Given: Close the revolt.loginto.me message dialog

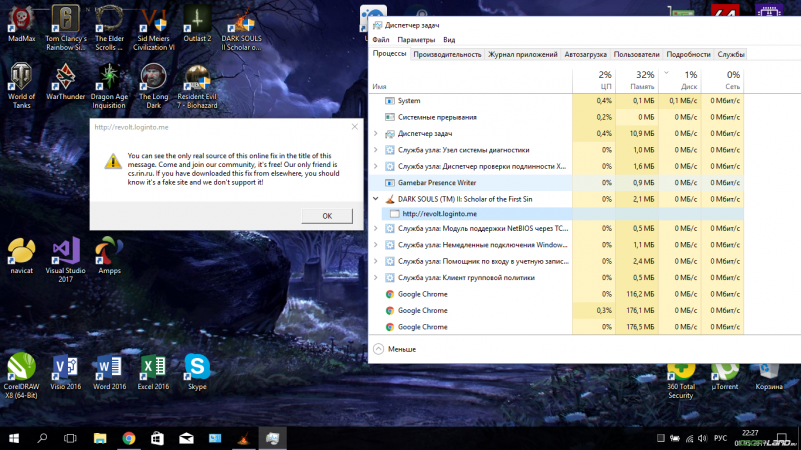Looking at the screenshot, I should (x=355, y=127).
